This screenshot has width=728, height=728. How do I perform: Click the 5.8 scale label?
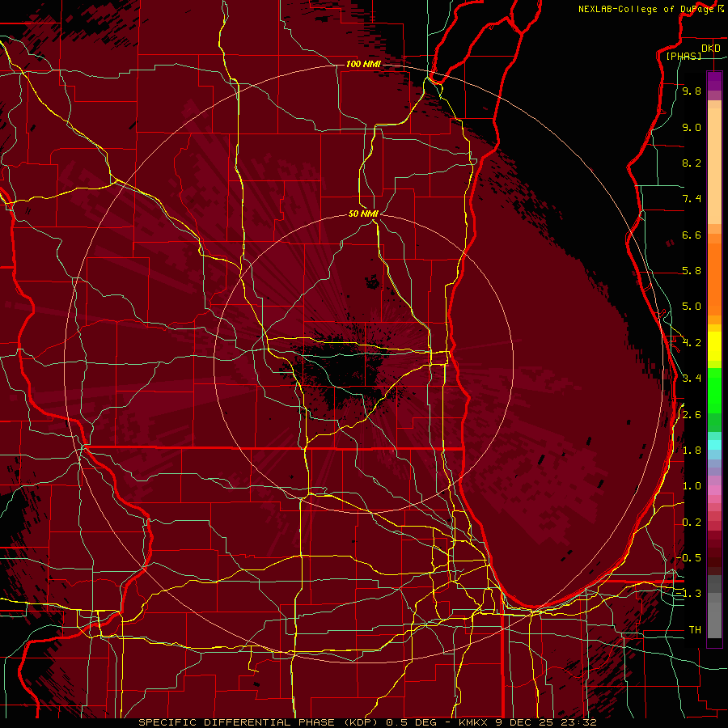pyautogui.click(x=692, y=271)
